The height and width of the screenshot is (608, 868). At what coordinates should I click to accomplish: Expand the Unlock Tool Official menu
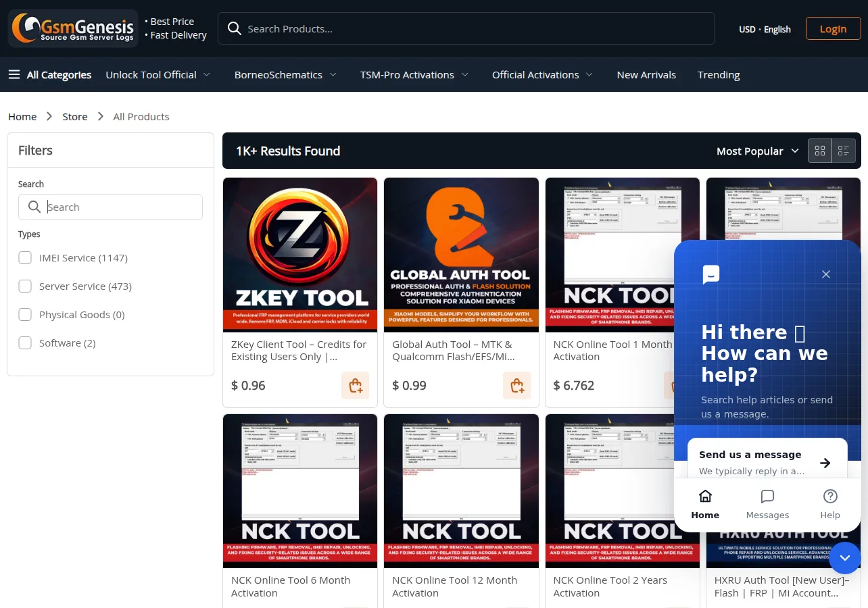pyautogui.click(x=158, y=75)
